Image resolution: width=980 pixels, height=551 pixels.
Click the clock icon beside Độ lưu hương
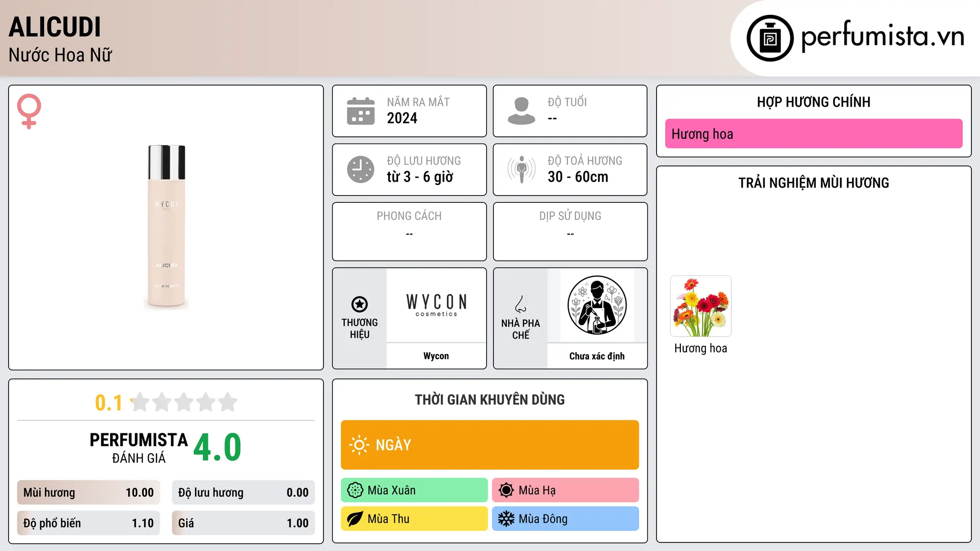click(361, 169)
